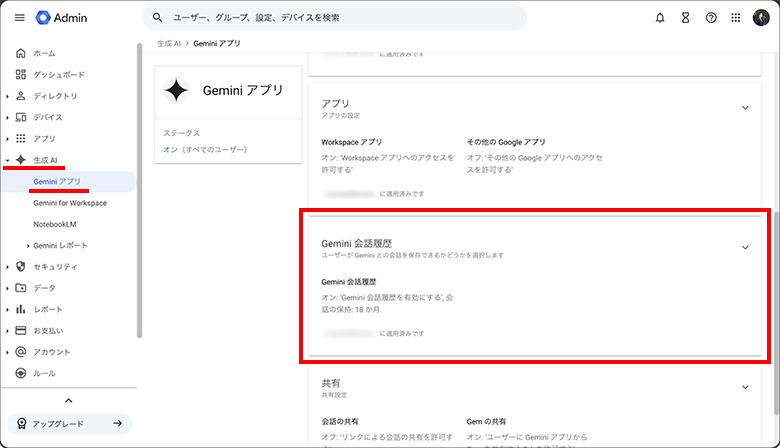Click その他の Google アプリ setting text
This screenshot has height=448, width=780.
(x=506, y=142)
